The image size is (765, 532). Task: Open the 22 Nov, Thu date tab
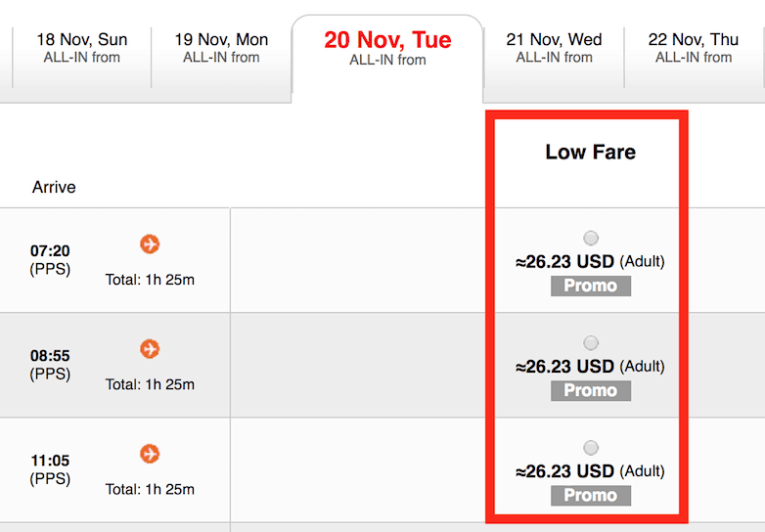pos(694,48)
